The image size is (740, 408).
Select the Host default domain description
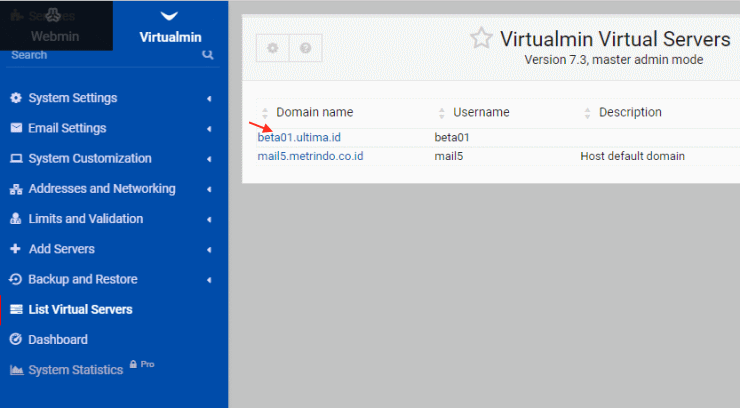pyautogui.click(x=632, y=156)
